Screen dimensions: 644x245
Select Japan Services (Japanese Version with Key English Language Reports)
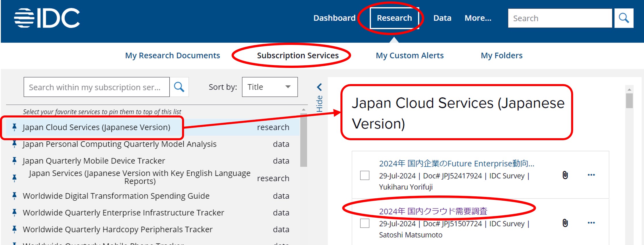[140, 177]
